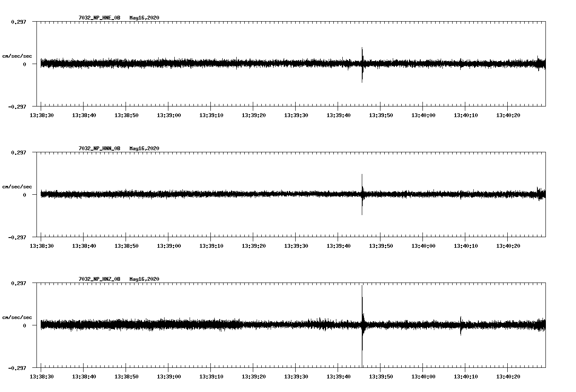This screenshot has width=576, height=392.
Task: Click the HNN plot title 7032_NP_HNN_0B
Action: point(99,148)
